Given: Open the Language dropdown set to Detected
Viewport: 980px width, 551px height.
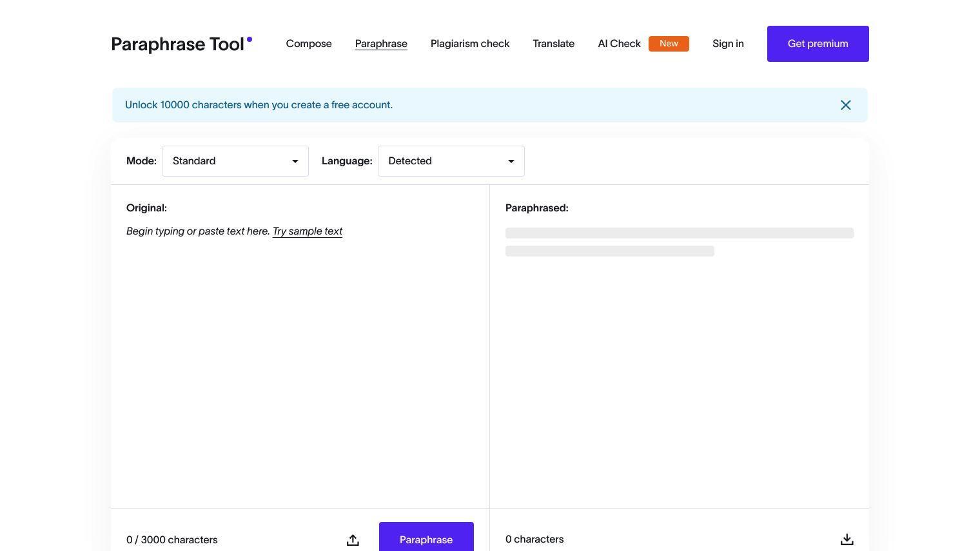Looking at the screenshot, I should click(451, 161).
